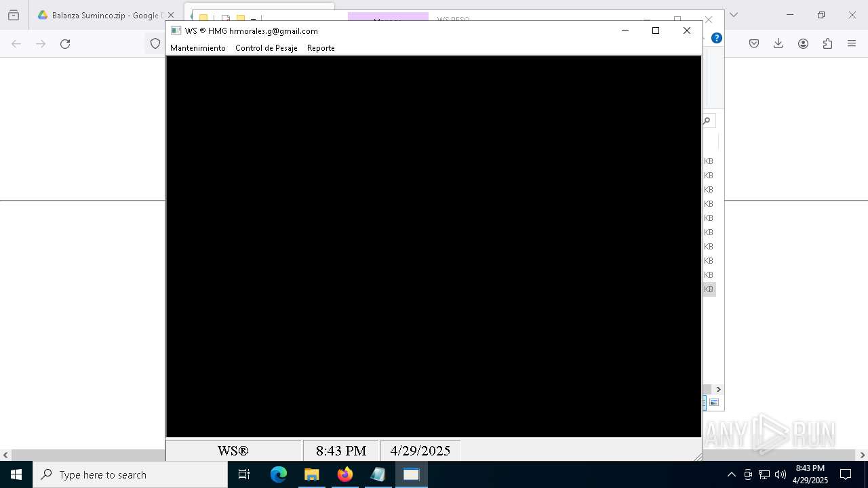The height and width of the screenshot is (488, 868).
Task: Select the active WS app taskbar button
Action: [x=411, y=474]
